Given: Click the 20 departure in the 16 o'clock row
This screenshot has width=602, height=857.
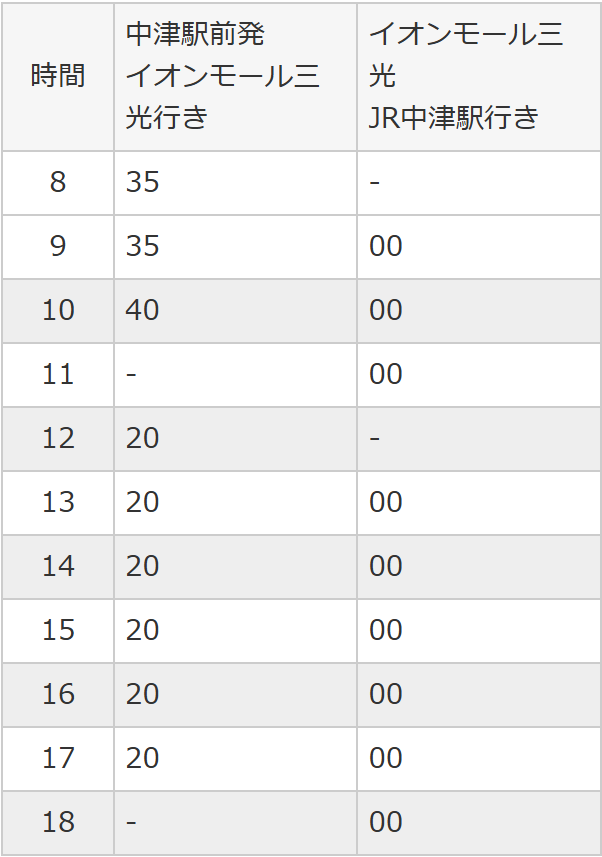Looking at the screenshot, I should 143,694.
